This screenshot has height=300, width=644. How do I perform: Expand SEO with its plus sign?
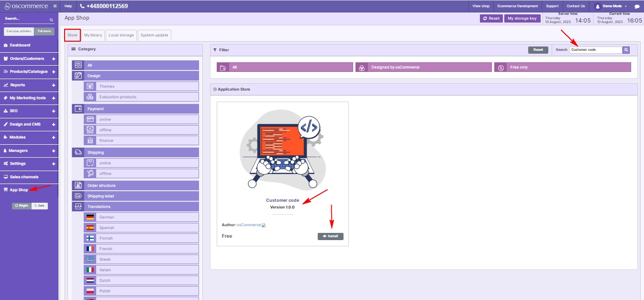point(54,111)
